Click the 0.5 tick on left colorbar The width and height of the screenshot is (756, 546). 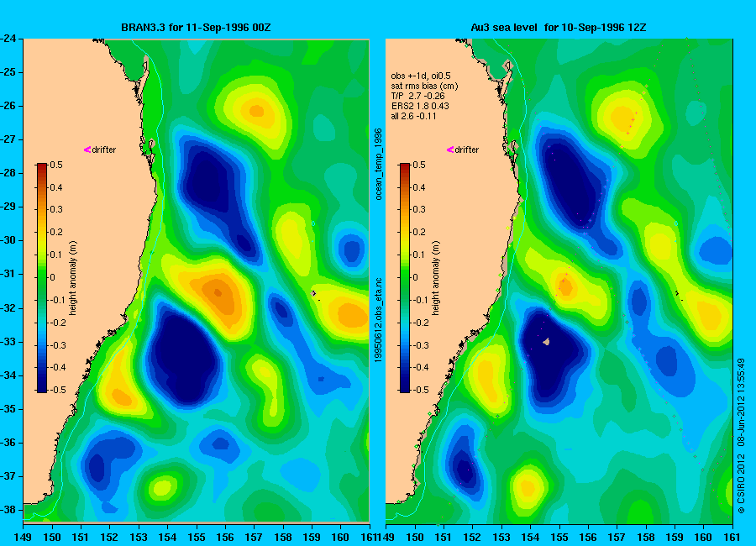point(56,165)
